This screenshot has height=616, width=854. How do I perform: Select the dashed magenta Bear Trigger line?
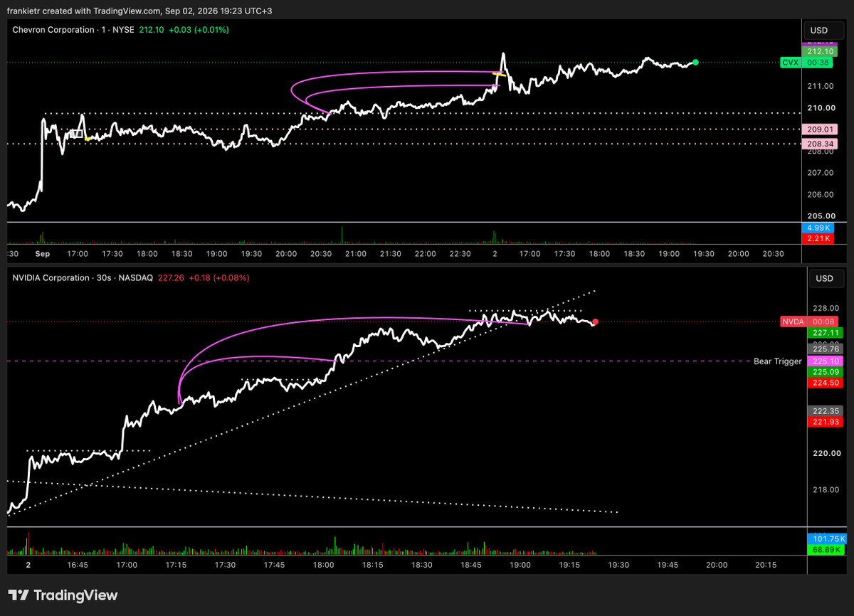pyautogui.click(x=377, y=361)
